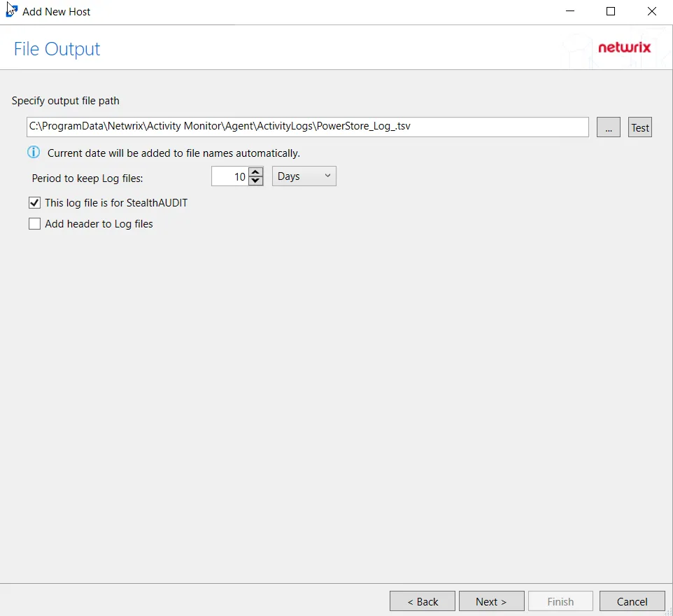
Task: Click the 'Period to keep Log files:' label
Action: (x=87, y=178)
